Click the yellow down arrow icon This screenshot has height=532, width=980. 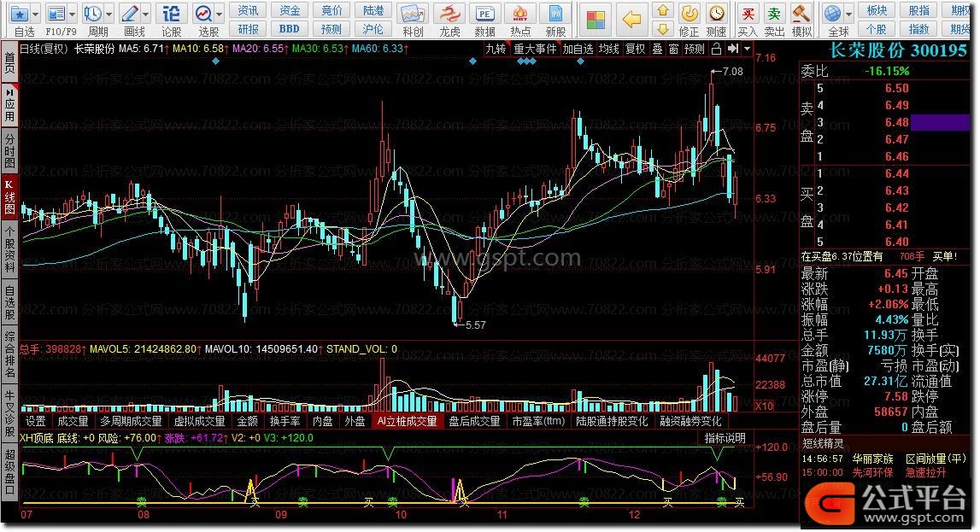663,29
